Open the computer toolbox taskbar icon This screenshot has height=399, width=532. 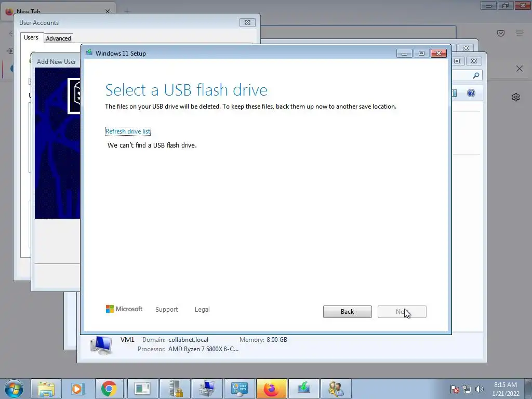pos(207,389)
